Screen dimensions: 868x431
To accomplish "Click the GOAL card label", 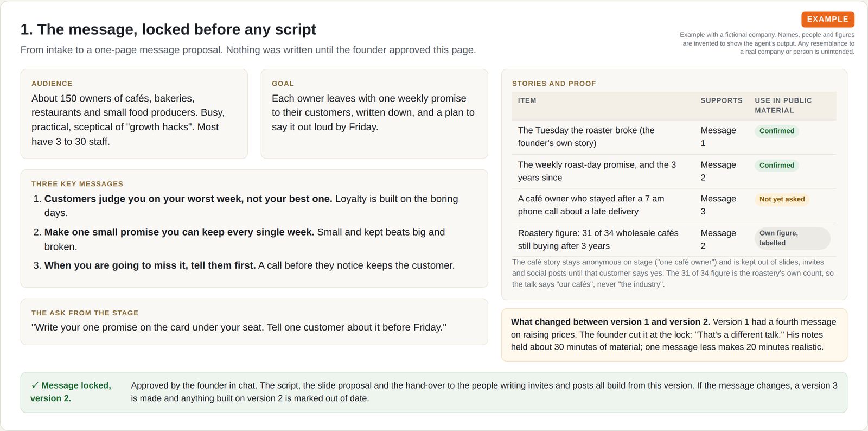I will 283,84.
